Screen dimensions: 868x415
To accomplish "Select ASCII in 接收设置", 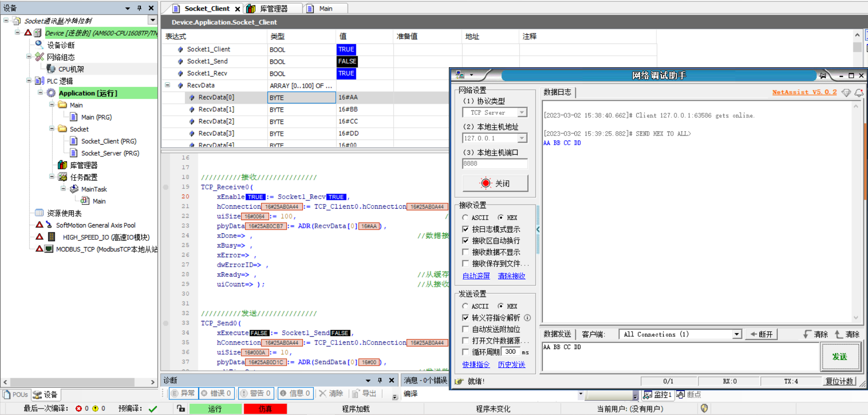I will point(465,217).
